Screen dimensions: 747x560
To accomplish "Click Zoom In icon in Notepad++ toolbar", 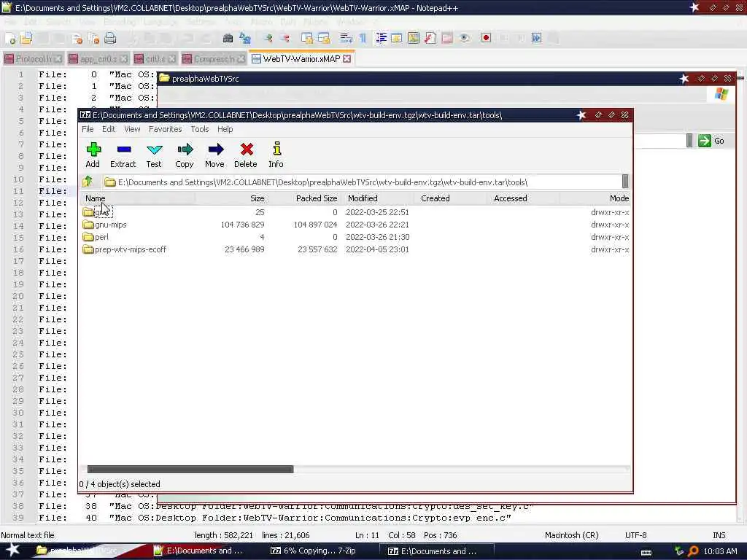I will point(268,38).
